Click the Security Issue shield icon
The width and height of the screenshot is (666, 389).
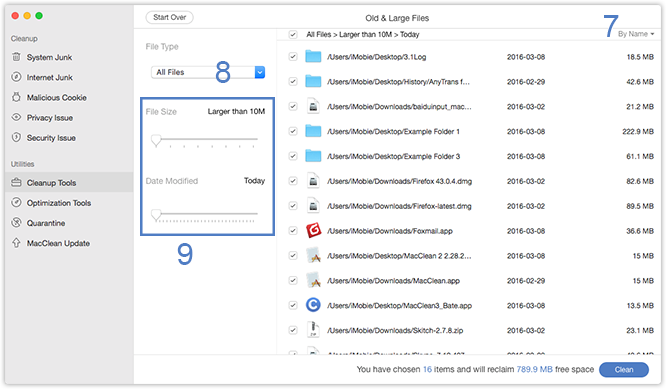(x=16, y=137)
